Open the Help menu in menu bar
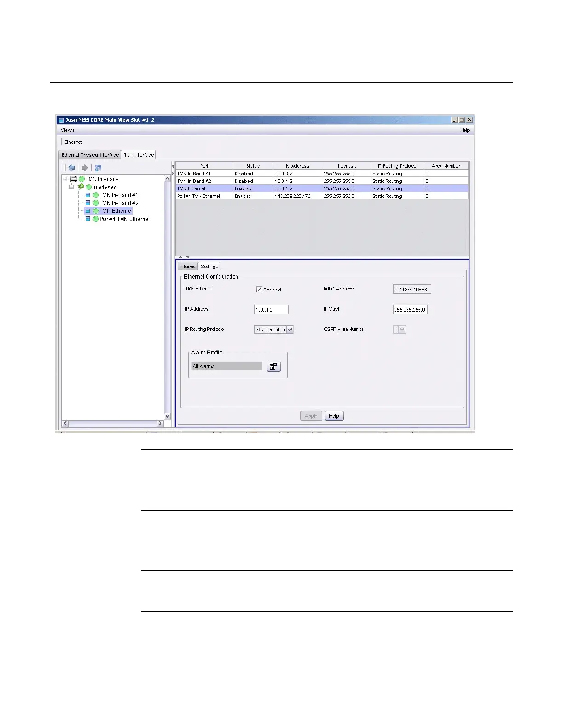The height and width of the screenshot is (728, 563). coord(465,130)
